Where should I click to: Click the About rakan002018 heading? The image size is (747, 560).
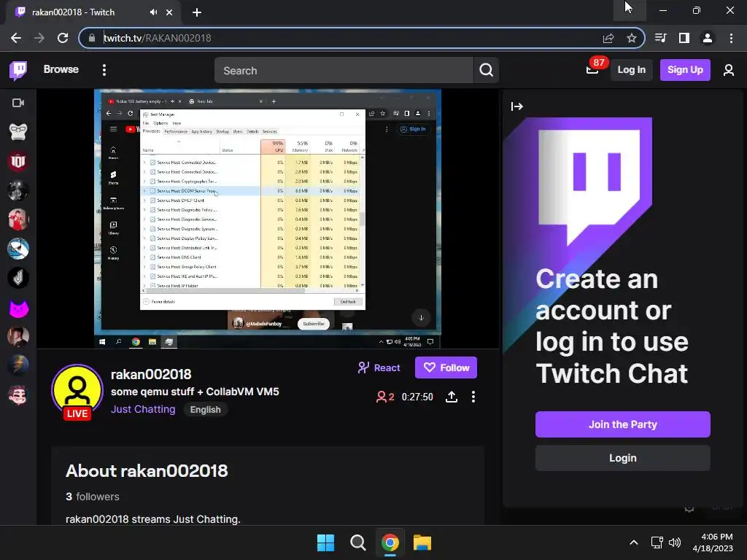pyautogui.click(x=147, y=471)
